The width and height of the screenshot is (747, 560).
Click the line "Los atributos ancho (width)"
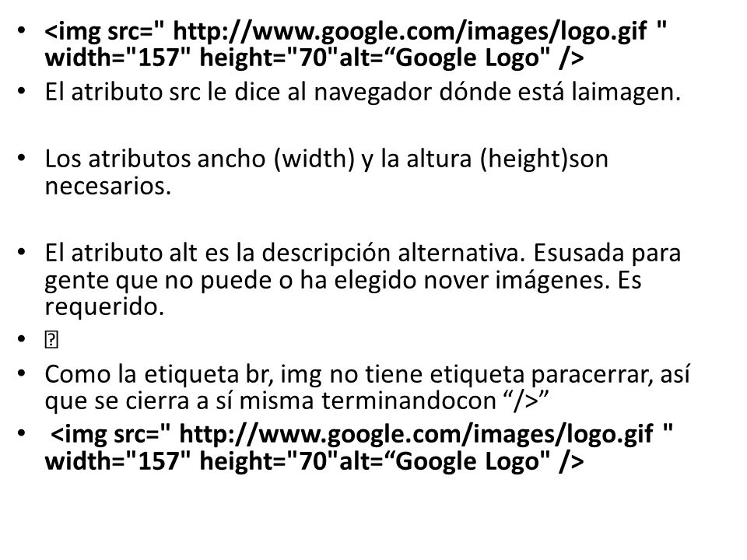pyautogui.click(x=326, y=159)
